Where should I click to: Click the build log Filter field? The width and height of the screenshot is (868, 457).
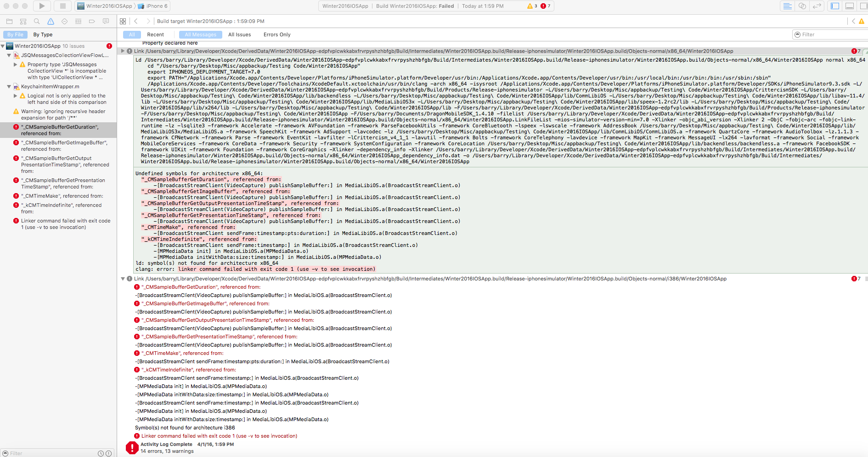830,34
